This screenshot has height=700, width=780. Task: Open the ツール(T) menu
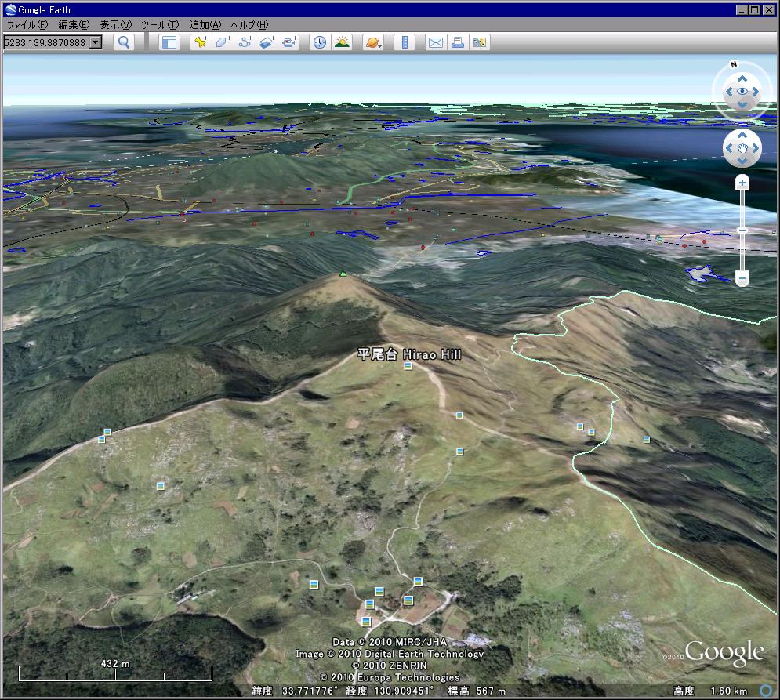pyautogui.click(x=160, y=25)
